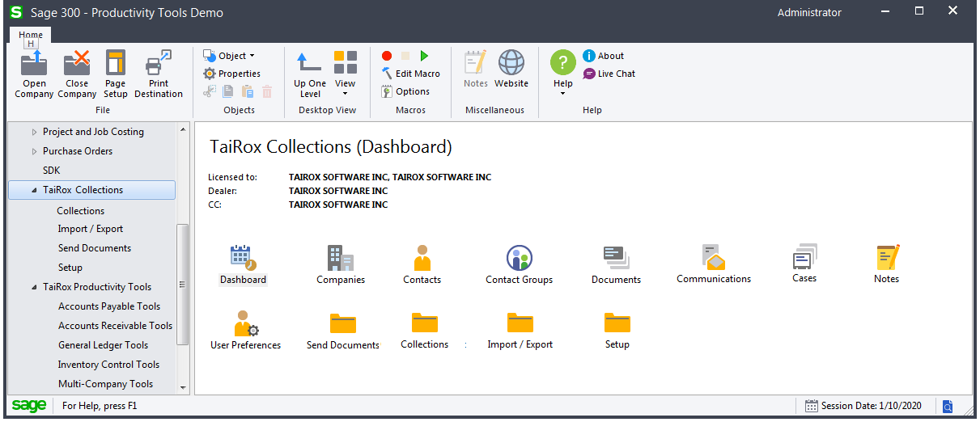Switch to the Home ribbon tab

31,35
